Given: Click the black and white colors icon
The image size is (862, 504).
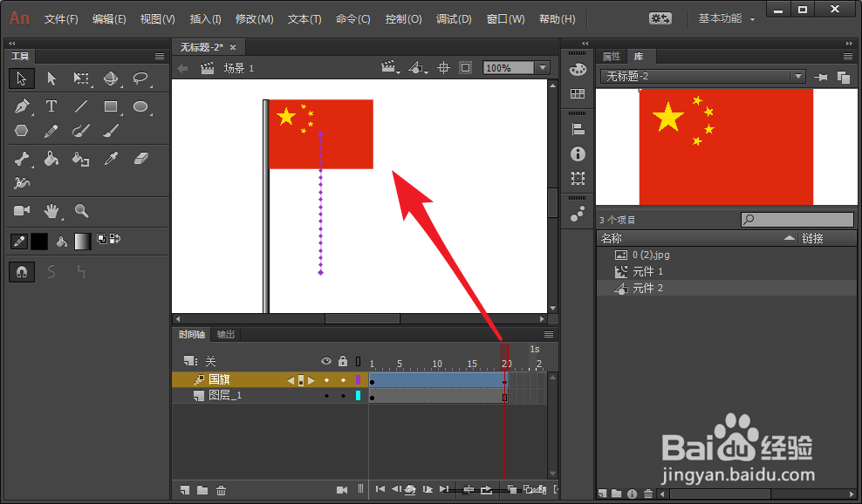Looking at the screenshot, I should [x=102, y=239].
